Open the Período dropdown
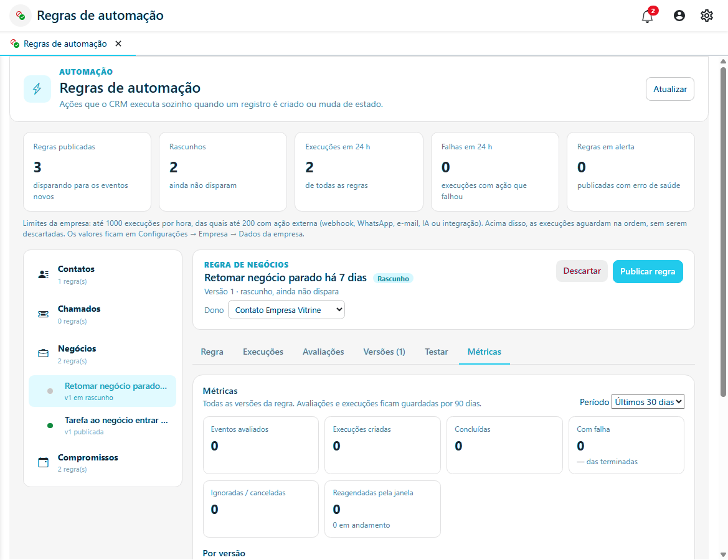 (x=648, y=402)
